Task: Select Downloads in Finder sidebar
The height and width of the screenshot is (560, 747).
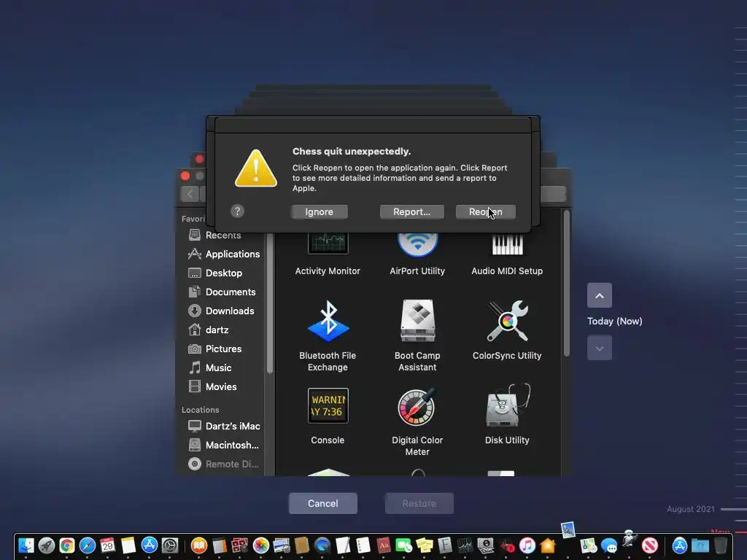Action: click(x=221, y=311)
